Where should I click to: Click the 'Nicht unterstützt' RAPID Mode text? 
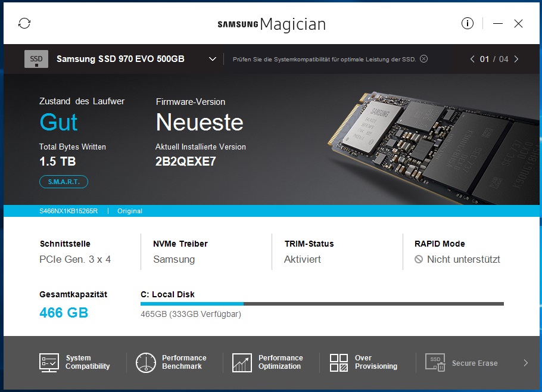(463, 259)
